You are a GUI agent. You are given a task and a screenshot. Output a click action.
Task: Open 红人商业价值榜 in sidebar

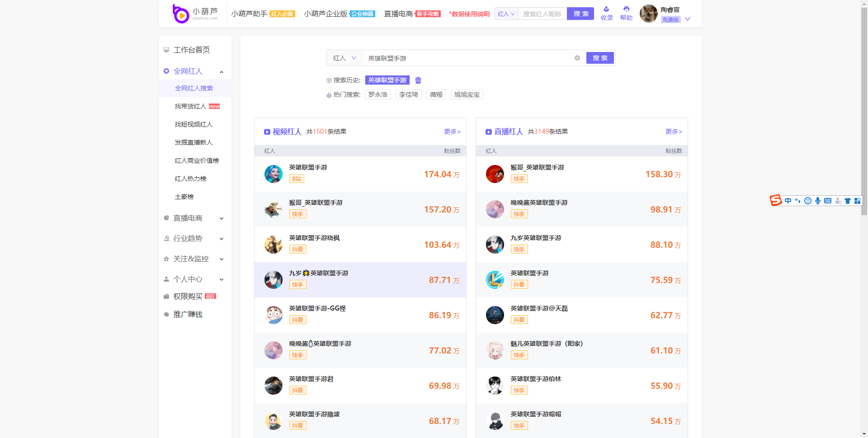(197, 160)
